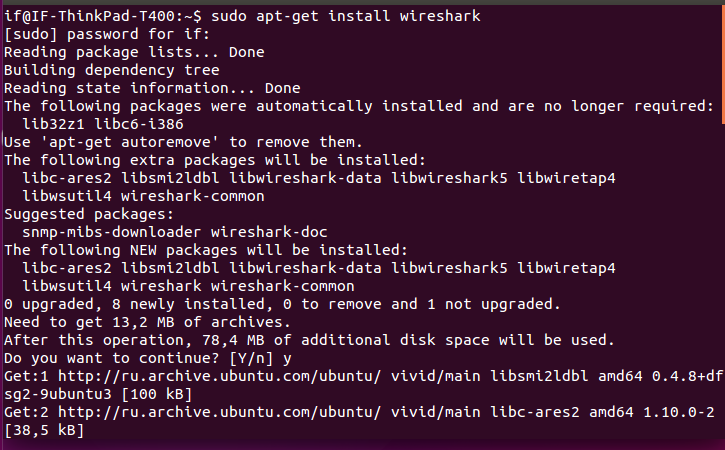Select the [38,5 kB] download size

pos(43,430)
